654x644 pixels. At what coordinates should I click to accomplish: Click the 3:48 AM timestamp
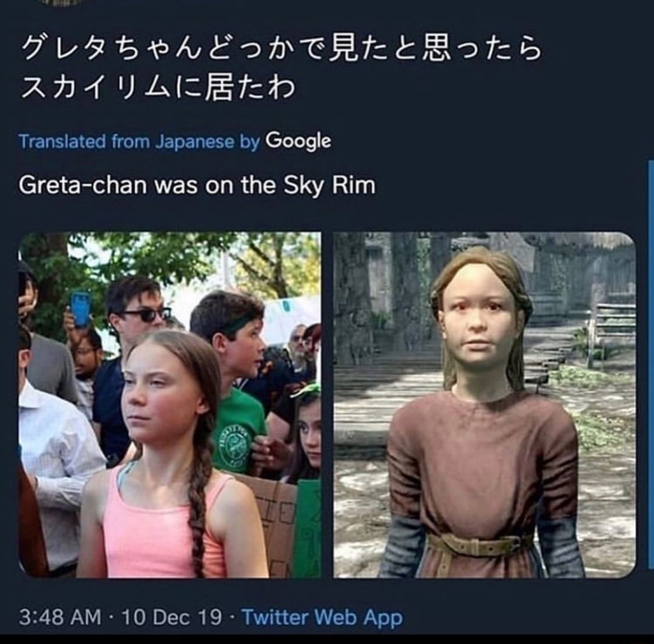click(60, 617)
